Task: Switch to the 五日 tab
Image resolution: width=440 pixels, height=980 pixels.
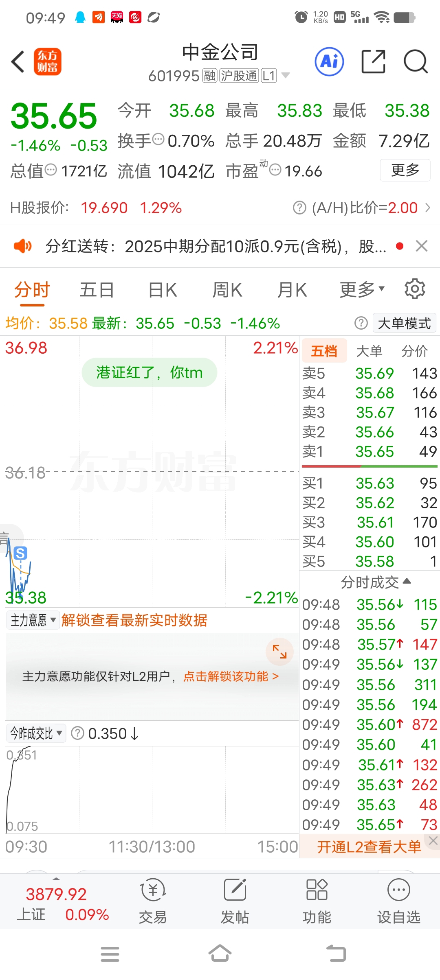Action: click(x=97, y=290)
